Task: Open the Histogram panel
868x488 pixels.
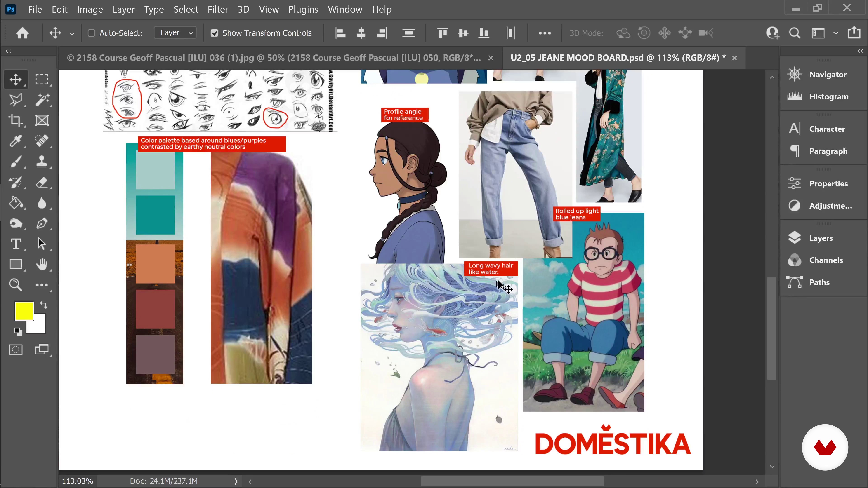Action: click(x=818, y=97)
